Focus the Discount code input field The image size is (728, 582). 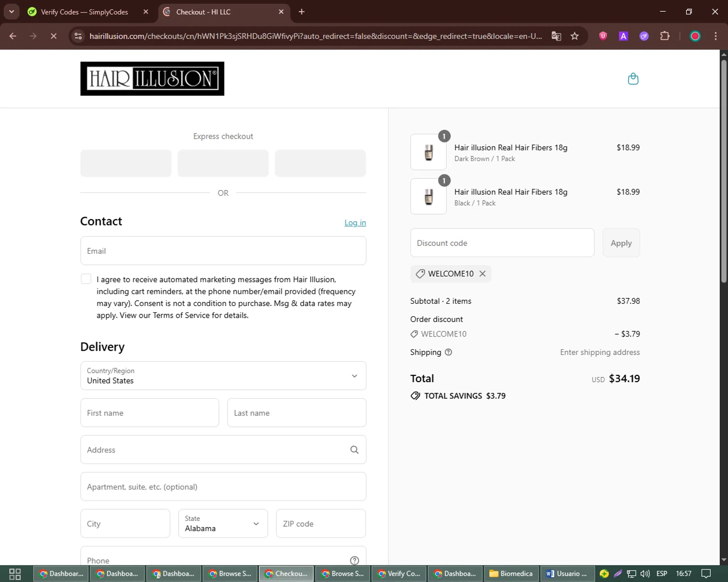point(502,243)
